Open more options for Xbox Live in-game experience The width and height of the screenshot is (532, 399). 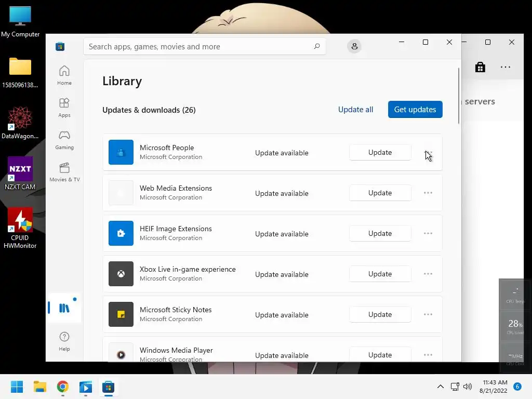point(428,274)
